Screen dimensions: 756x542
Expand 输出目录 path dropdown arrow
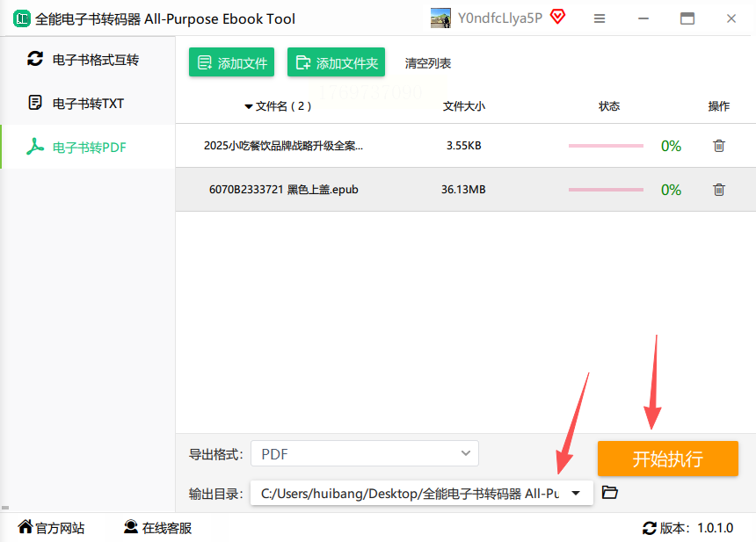(576, 493)
